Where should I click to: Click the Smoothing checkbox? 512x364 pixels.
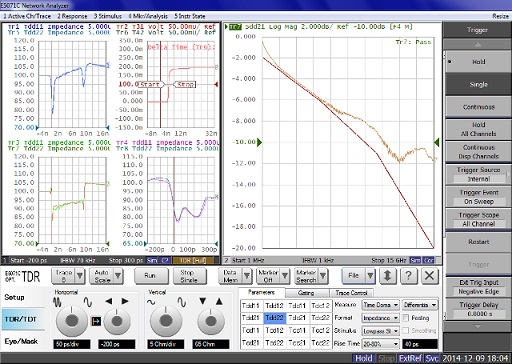pyautogui.click(x=406, y=331)
